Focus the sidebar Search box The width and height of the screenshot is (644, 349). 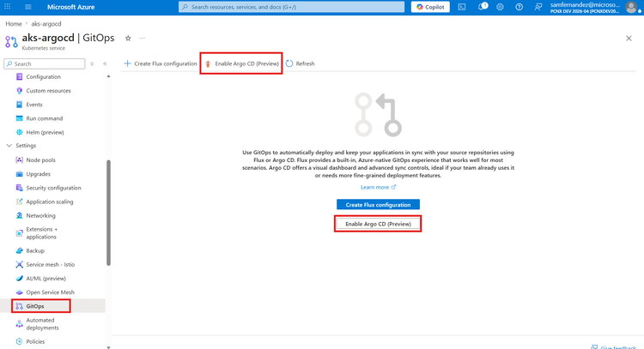click(45, 64)
